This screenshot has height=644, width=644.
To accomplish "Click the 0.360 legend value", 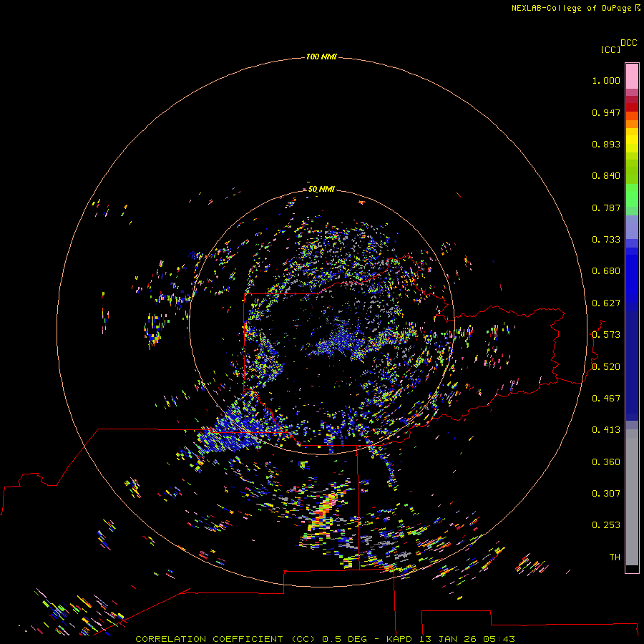I will (x=606, y=462).
